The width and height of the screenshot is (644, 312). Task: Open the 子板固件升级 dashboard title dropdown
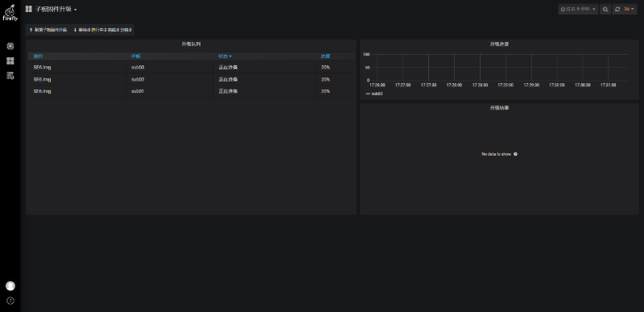point(56,9)
